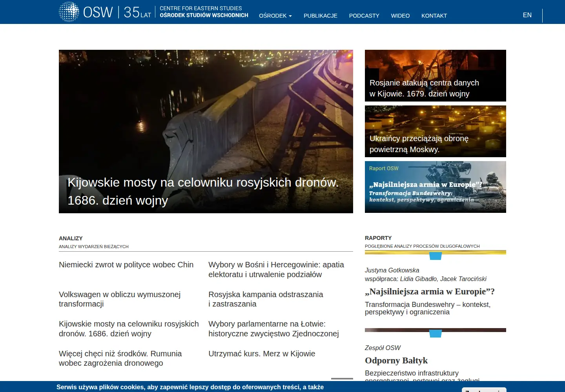Open the „Najsilniejsza armia w Europie"? report title
The height and width of the screenshot is (392, 565).
pyautogui.click(x=430, y=292)
